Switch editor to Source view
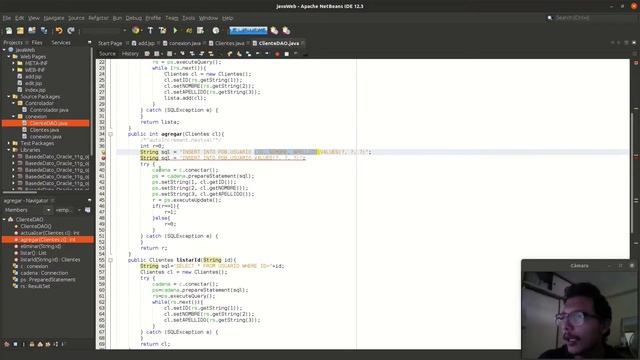The height and width of the screenshot is (360, 640). [107, 54]
